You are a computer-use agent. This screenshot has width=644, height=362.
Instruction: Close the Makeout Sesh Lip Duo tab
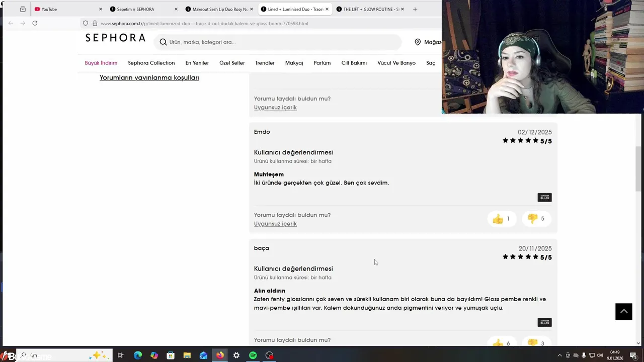tap(251, 9)
